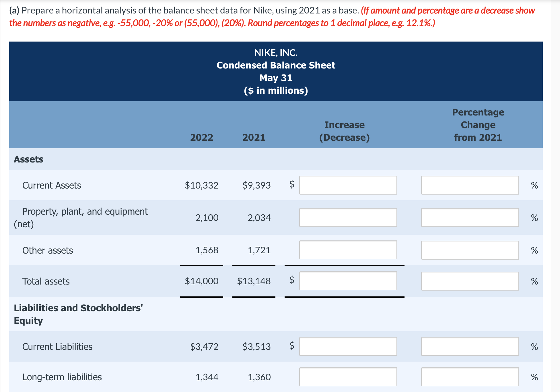Click the $13,148 Total assets value
The image size is (560, 392).
(254, 281)
